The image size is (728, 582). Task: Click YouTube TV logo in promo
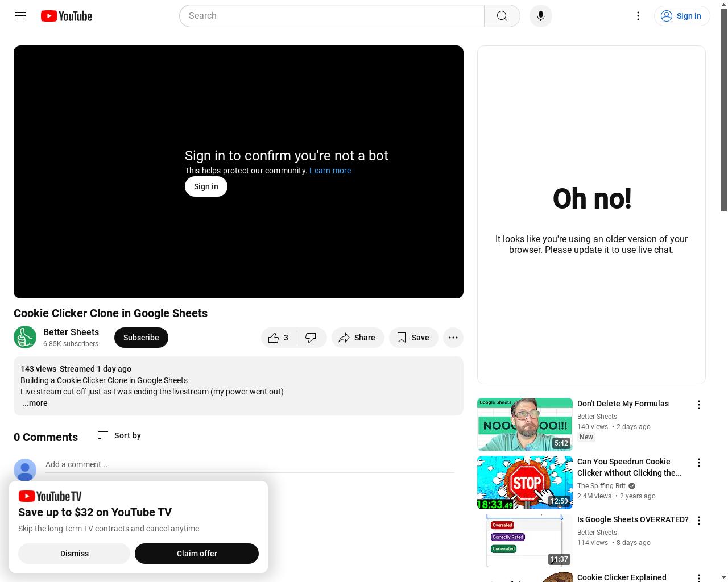click(x=50, y=496)
